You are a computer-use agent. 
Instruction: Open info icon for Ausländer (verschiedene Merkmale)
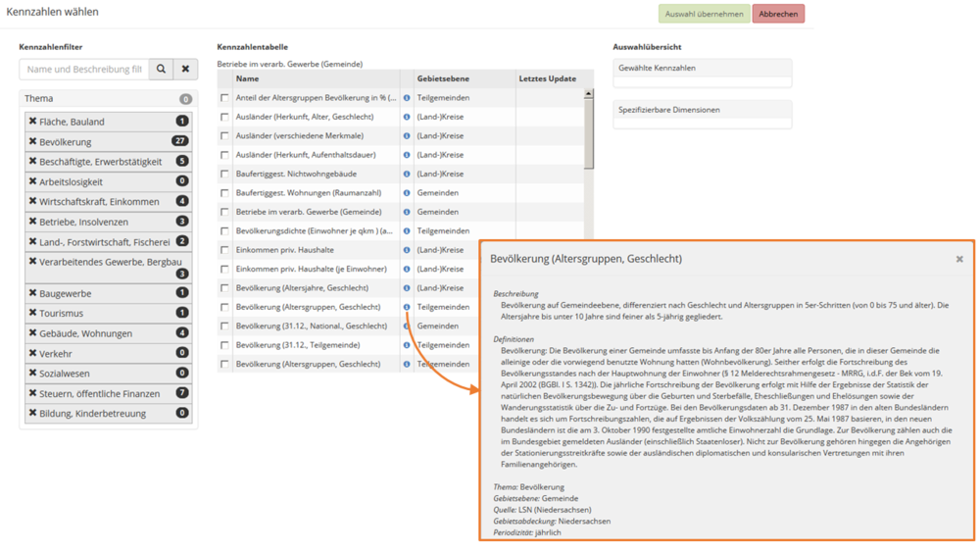(x=407, y=136)
